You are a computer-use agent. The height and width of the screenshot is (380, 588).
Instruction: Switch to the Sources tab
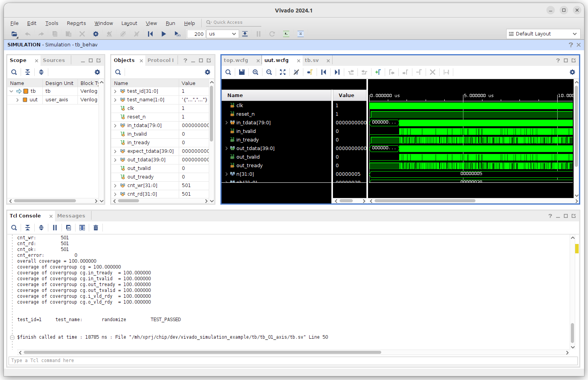coord(54,60)
